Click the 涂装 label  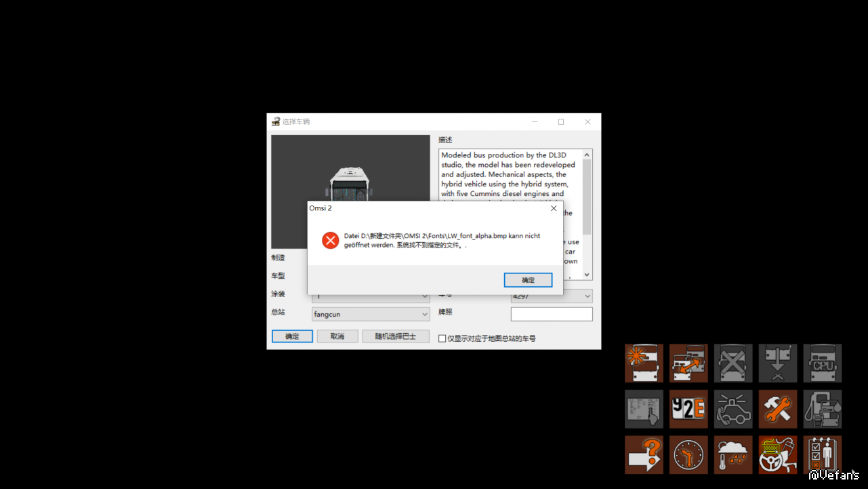pyautogui.click(x=278, y=294)
